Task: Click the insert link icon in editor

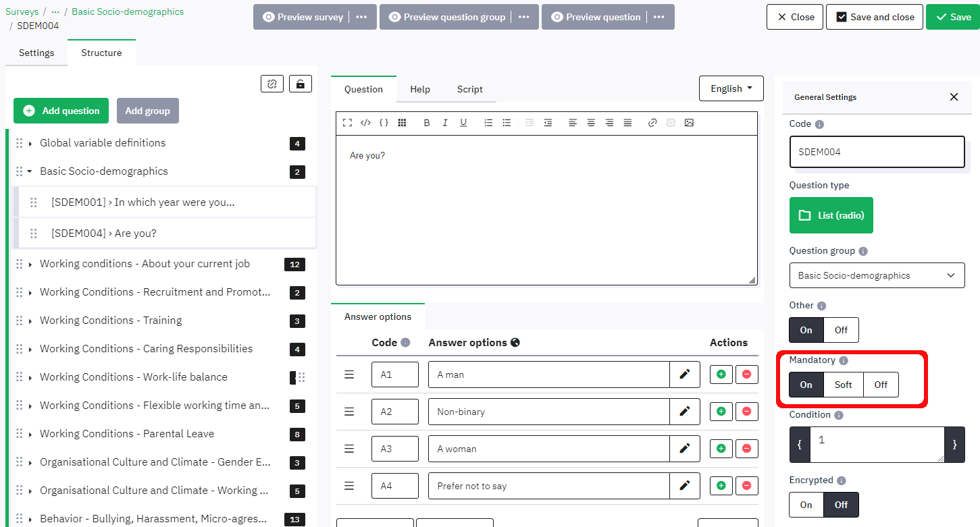Action: pyautogui.click(x=652, y=123)
